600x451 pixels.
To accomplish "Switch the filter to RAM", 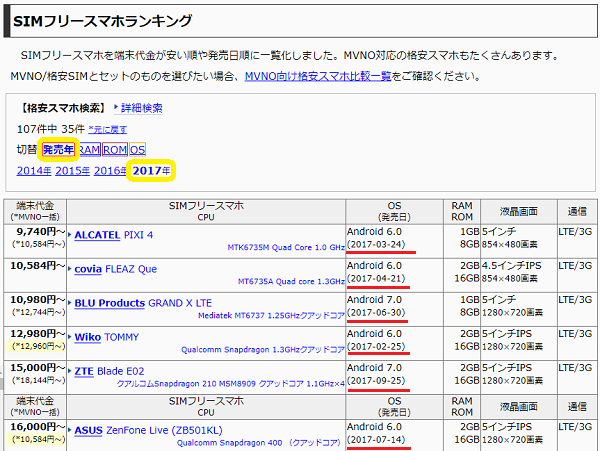I will [89, 150].
